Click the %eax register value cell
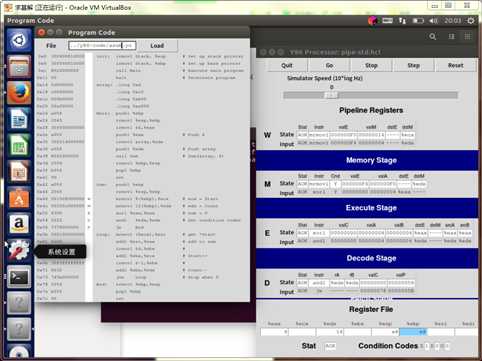482x361 pixels. pyautogui.click(x=274, y=332)
